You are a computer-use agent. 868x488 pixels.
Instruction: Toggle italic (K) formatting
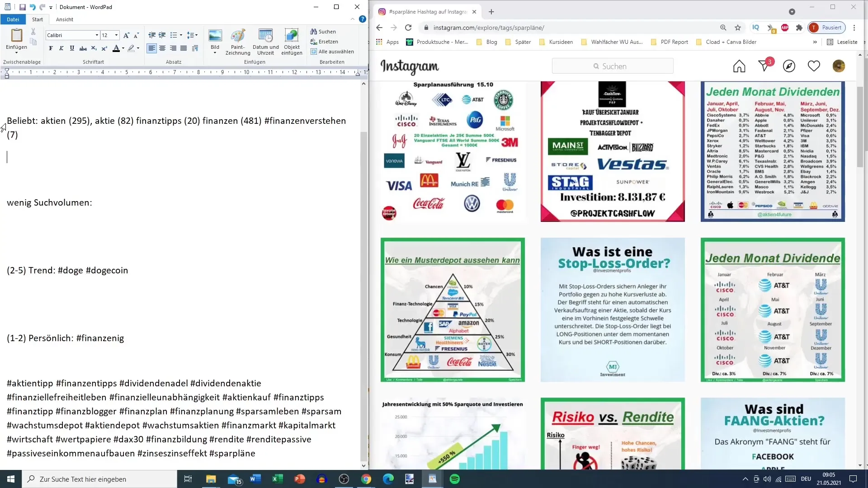[61, 48]
